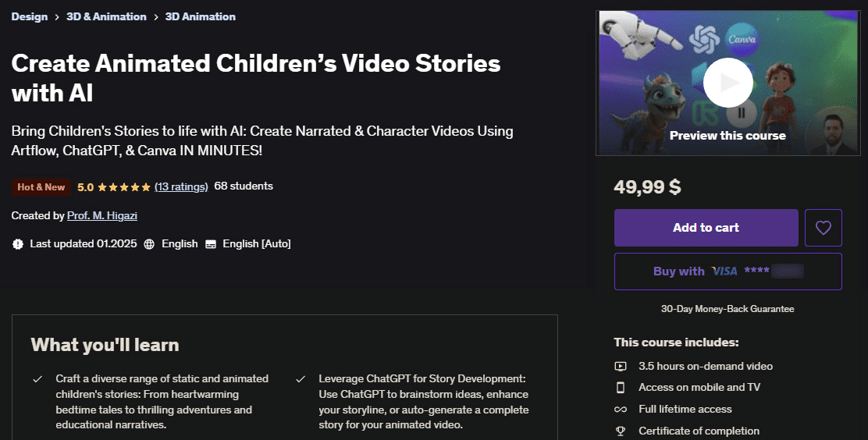The width and height of the screenshot is (868, 440).
Task: Open the 13 ratings link
Action: coord(181,186)
